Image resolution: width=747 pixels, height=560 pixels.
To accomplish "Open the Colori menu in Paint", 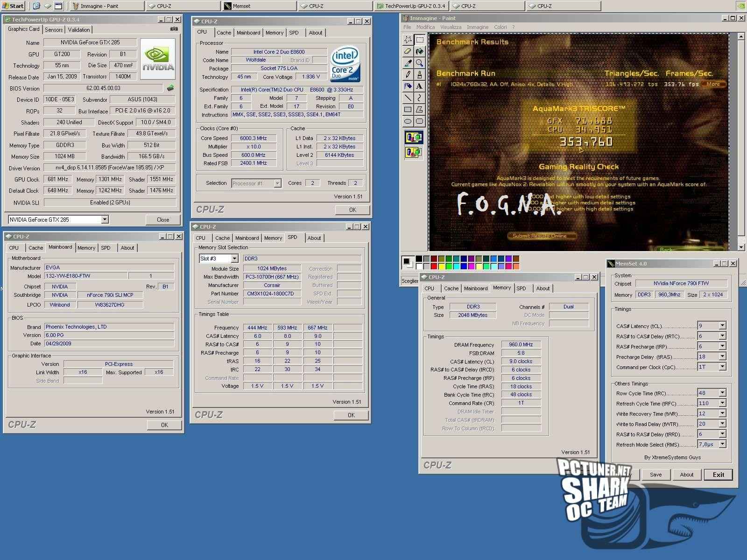I will tap(500, 27).
